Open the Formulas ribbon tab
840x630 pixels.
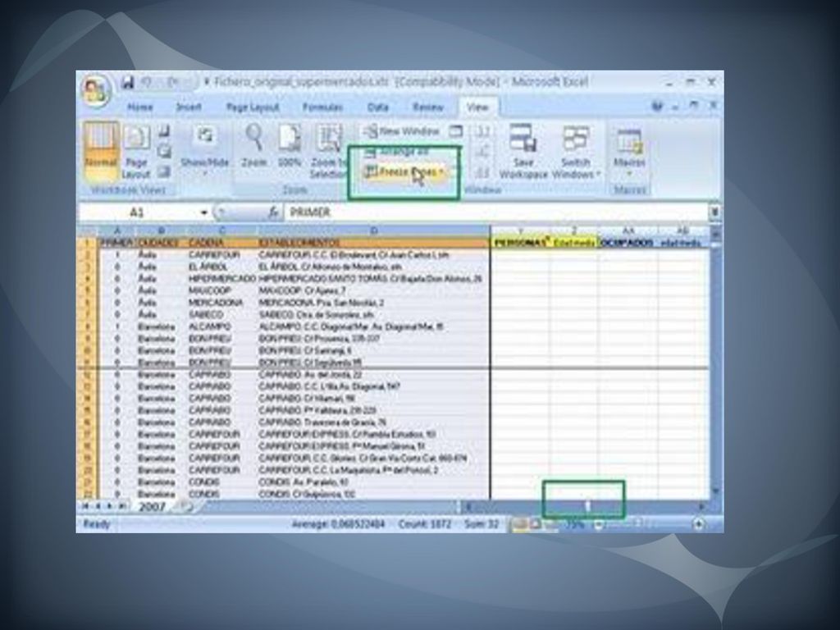322,107
